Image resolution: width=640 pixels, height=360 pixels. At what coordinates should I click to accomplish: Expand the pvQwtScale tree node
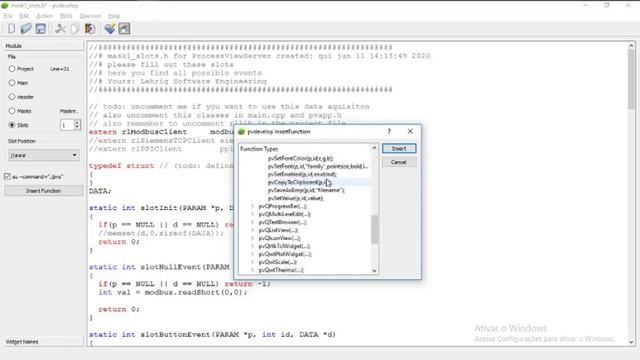click(x=253, y=262)
